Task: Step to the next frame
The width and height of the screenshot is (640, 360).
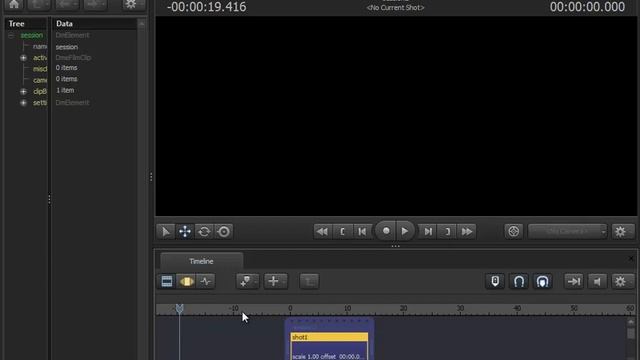Action: (428, 232)
